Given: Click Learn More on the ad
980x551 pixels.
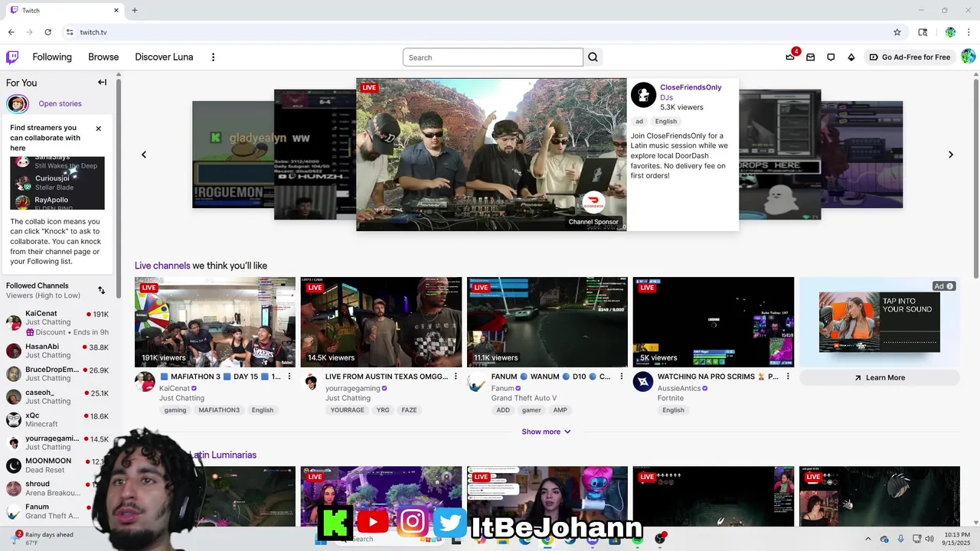Looking at the screenshot, I should (879, 377).
